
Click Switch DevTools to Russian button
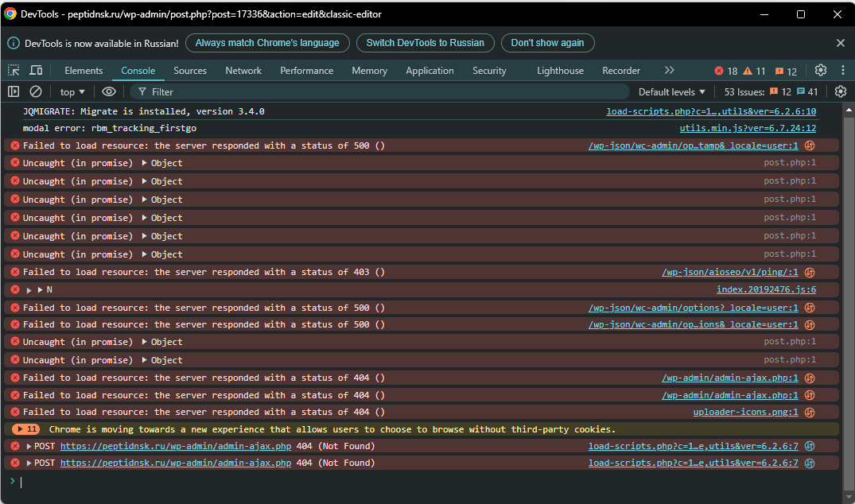pyautogui.click(x=426, y=43)
